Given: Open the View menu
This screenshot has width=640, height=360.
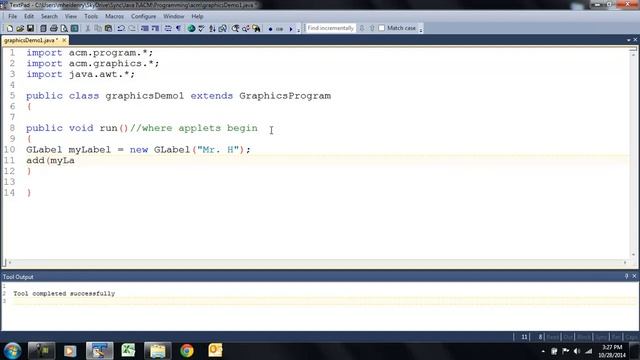Looking at the screenshot, I should click(71, 16).
